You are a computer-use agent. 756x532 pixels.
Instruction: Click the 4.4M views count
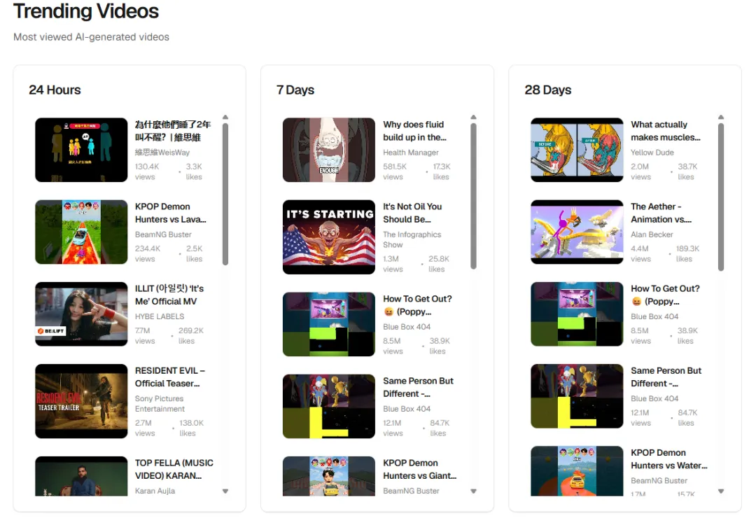tap(640, 253)
